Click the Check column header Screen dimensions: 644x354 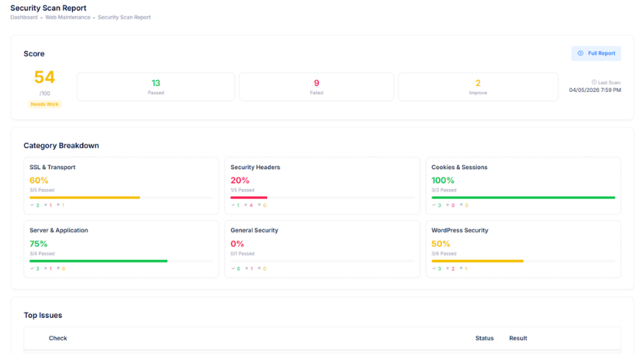(x=58, y=338)
